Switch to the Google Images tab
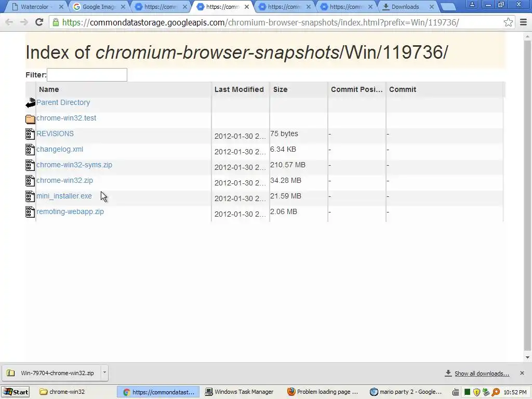The width and height of the screenshot is (532, 399). pos(98,7)
